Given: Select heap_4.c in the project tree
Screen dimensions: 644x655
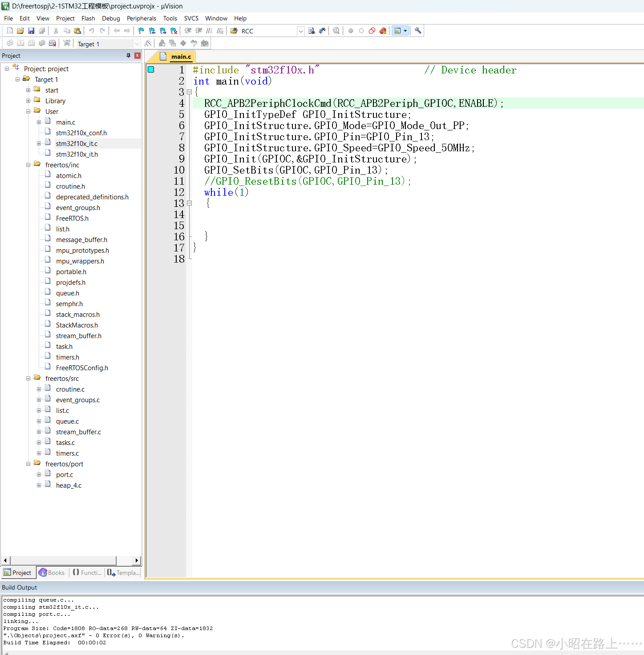Looking at the screenshot, I should [x=69, y=485].
